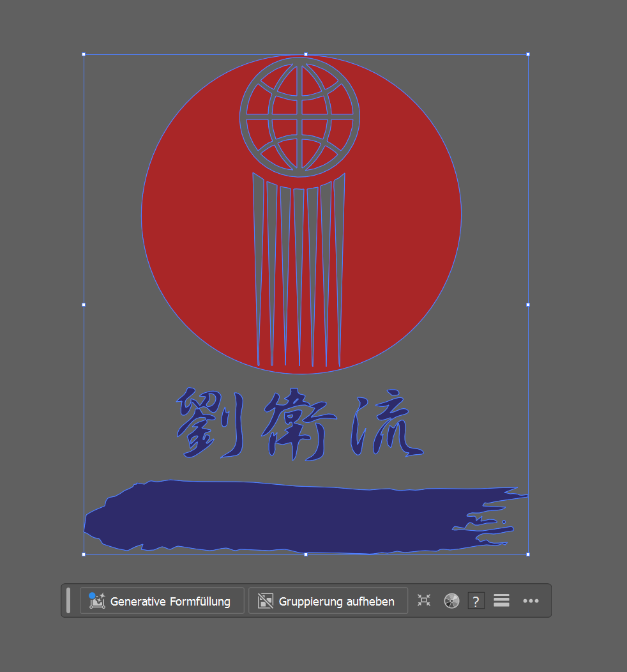The height and width of the screenshot is (672, 627).
Task: Open the three-dot more options menu
Action: (x=531, y=601)
